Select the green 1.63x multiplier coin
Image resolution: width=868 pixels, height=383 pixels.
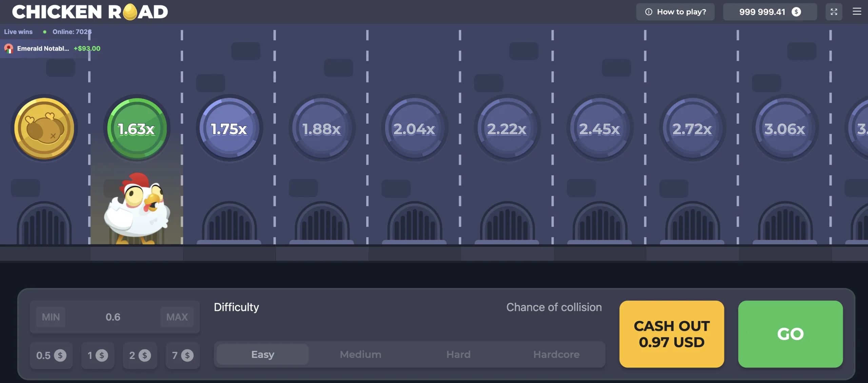pyautogui.click(x=137, y=128)
